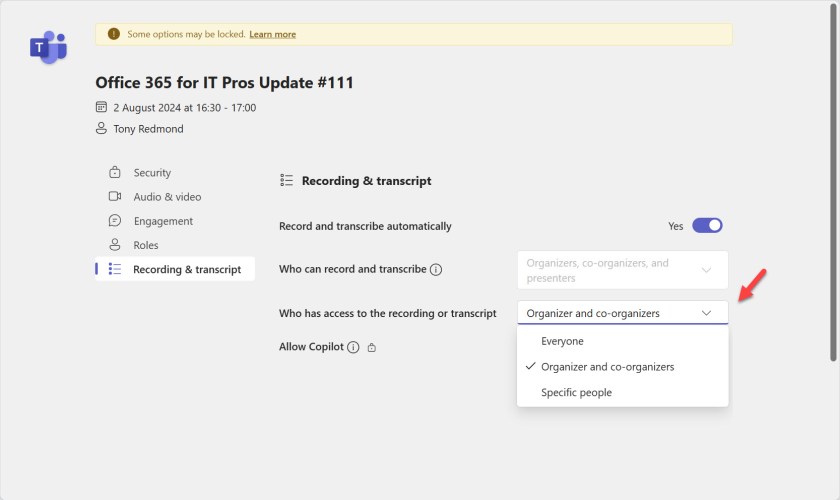
Task: Go to the Engagement tab
Action: [175, 221]
